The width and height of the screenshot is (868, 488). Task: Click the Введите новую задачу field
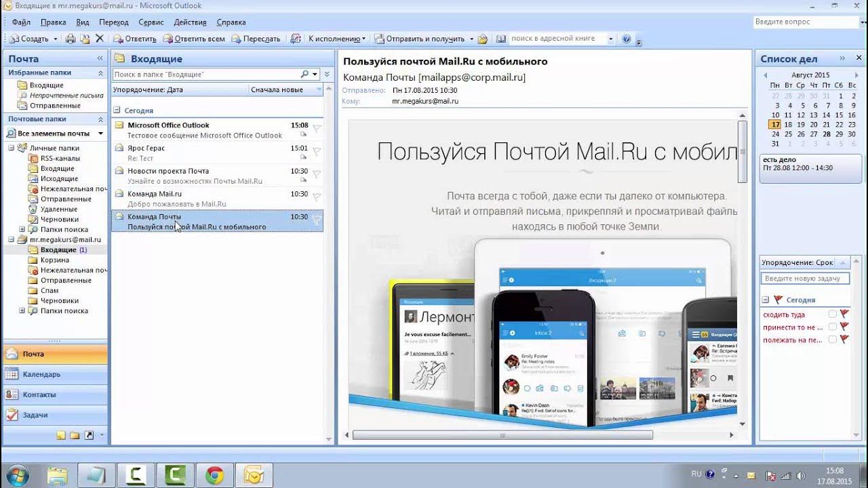point(805,279)
